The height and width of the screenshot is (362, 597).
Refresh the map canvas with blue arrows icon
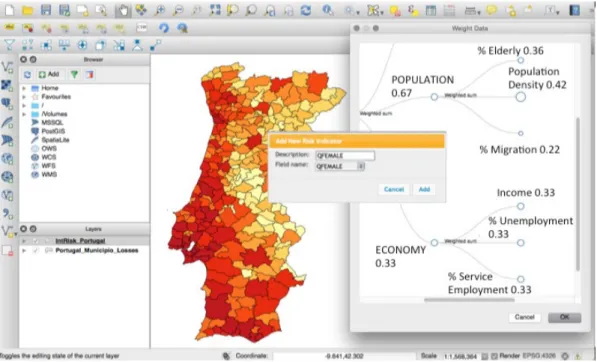pyautogui.click(x=306, y=10)
